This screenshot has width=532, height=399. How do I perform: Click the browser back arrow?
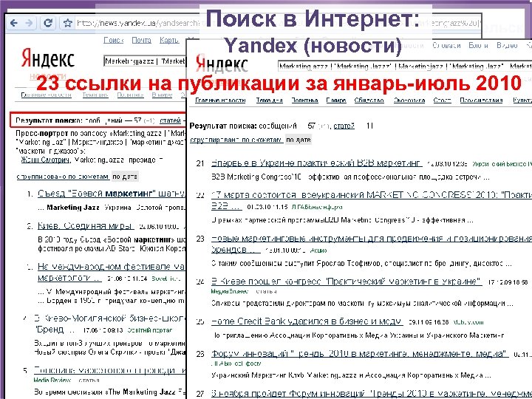pyautogui.click(x=14, y=23)
